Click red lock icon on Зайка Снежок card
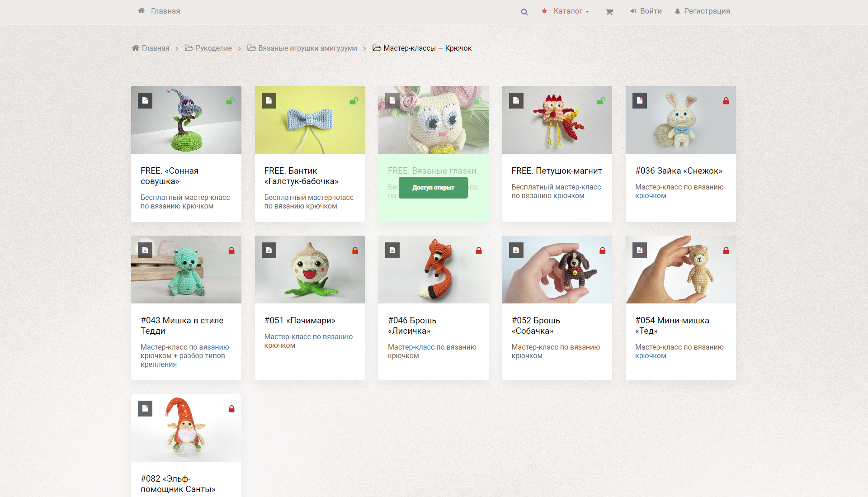Viewport: 868px width, 497px height. 726,101
